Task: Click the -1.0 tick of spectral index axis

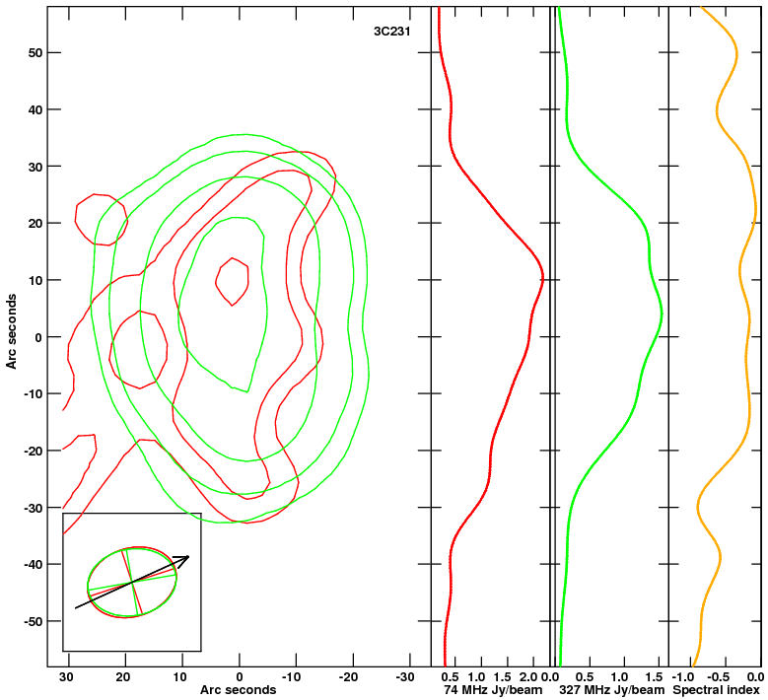Action: tap(683, 677)
